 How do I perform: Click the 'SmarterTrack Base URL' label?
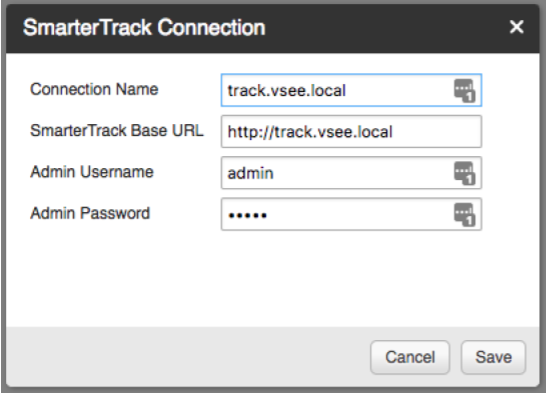(117, 131)
